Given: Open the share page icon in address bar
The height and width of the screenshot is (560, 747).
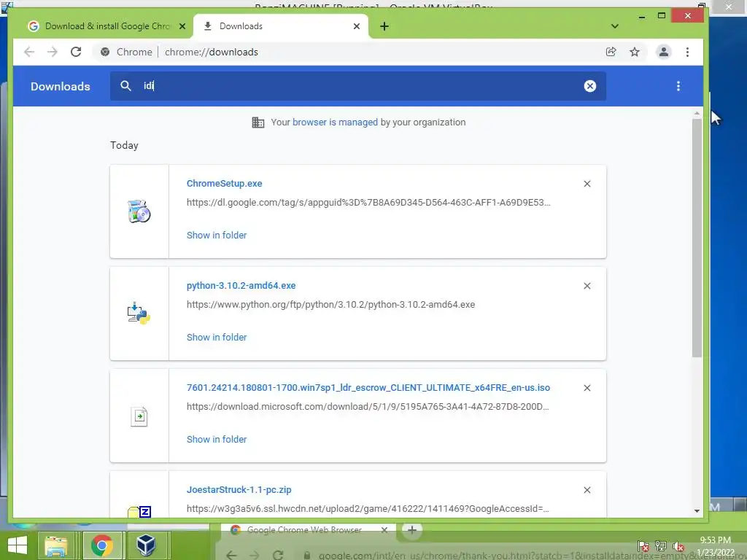Looking at the screenshot, I should click(x=611, y=52).
